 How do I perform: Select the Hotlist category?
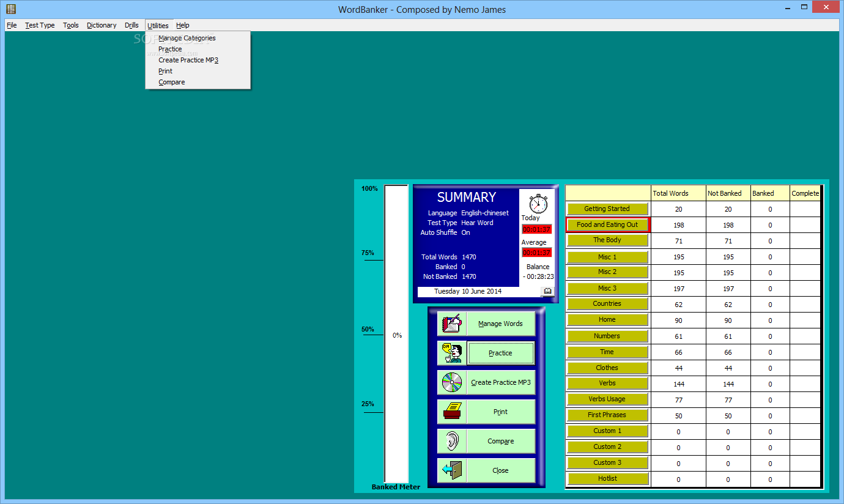pyautogui.click(x=607, y=478)
